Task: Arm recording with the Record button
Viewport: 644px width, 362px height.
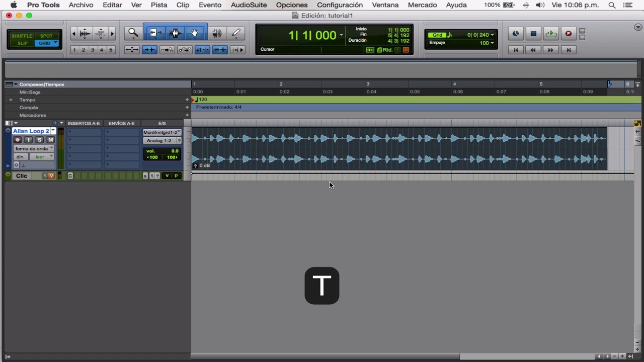Action: [x=569, y=34]
